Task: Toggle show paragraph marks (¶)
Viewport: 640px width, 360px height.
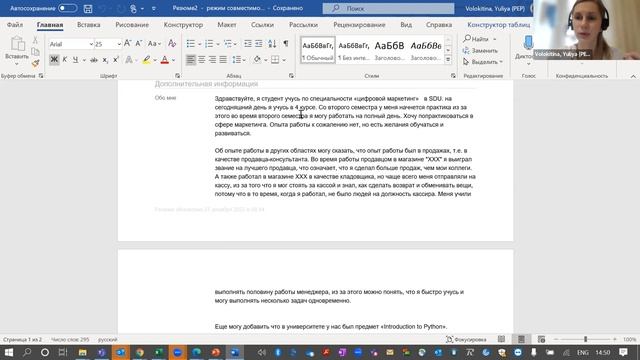Action: (x=286, y=43)
